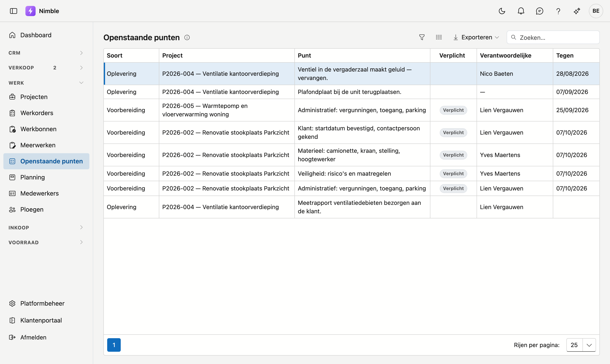Open the rows per page dropdown
The height and width of the screenshot is (364, 610).
581,345
